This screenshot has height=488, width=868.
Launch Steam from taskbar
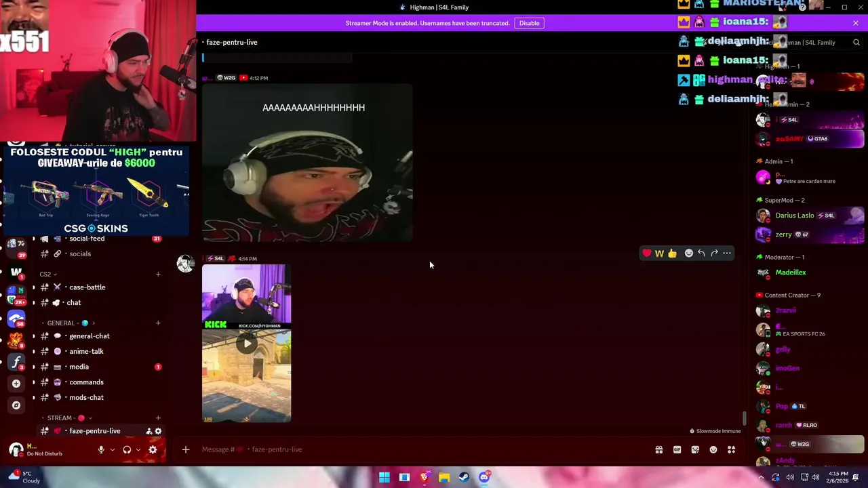click(x=464, y=477)
